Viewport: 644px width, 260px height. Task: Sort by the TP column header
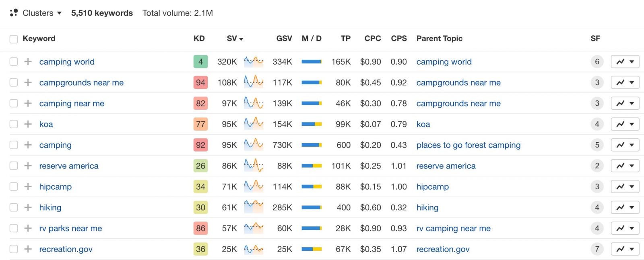(346, 39)
